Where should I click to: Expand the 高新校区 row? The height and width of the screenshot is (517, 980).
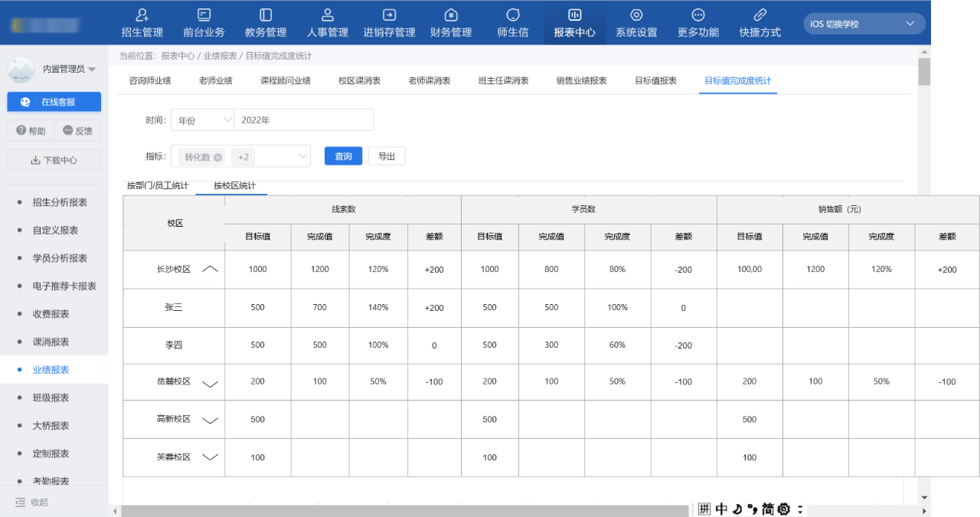coord(210,420)
